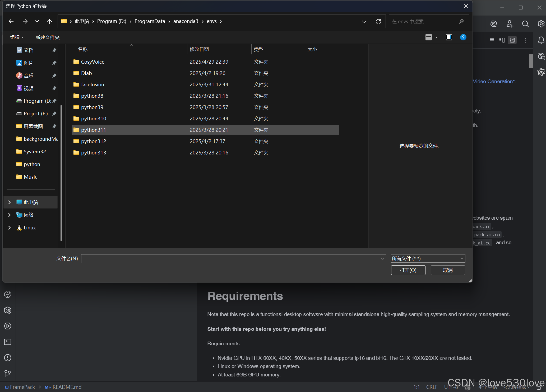
Task: Go up one folder level
Action: tap(49, 21)
